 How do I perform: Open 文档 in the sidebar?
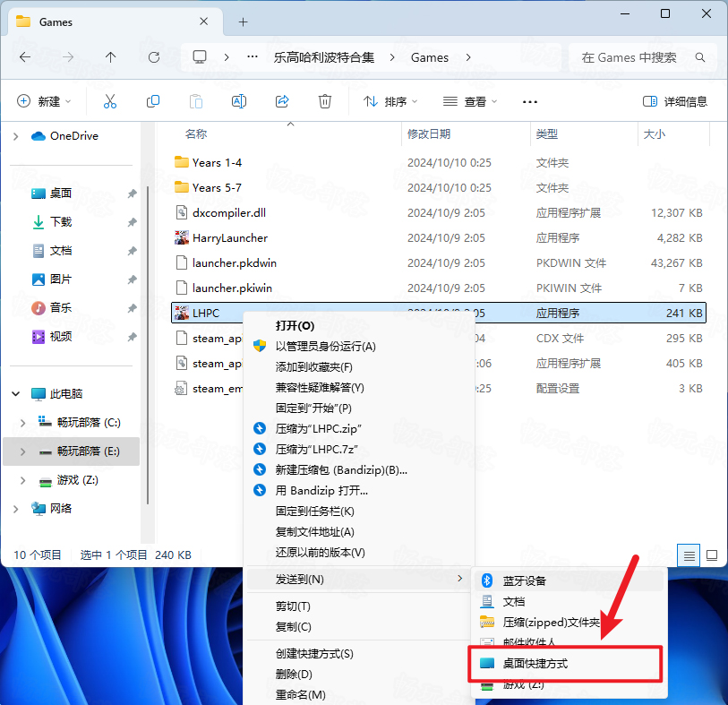point(60,251)
